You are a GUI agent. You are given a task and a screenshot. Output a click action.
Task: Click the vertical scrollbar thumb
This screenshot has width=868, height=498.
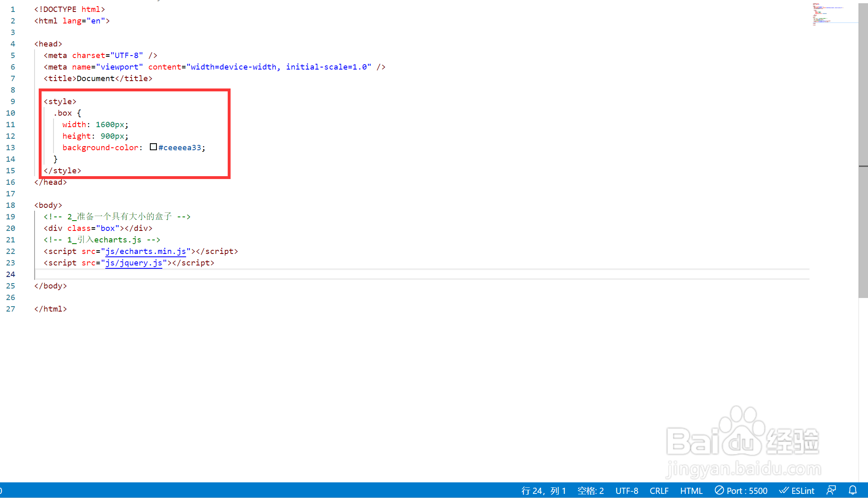pyautogui.click(x=863, y=150)
